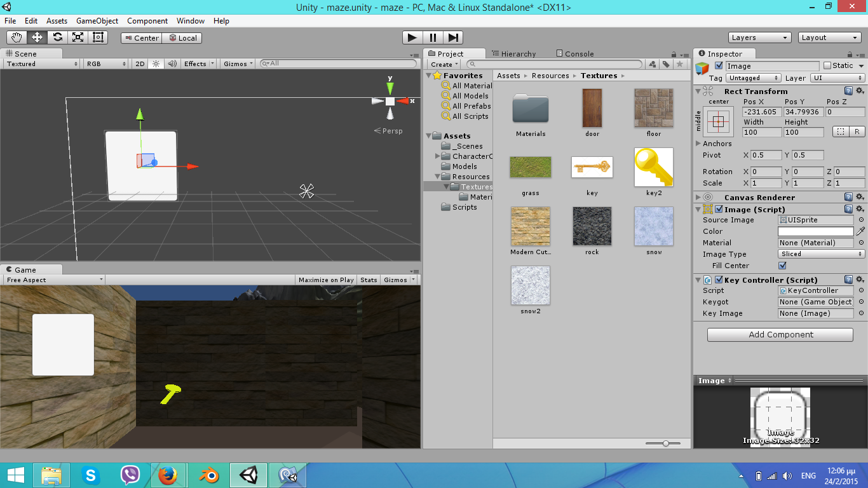Image resolution: width=868 pixels, height=488 pixels.
Task: Open the Materials folder in Textures
Action: tap(531, 108)
